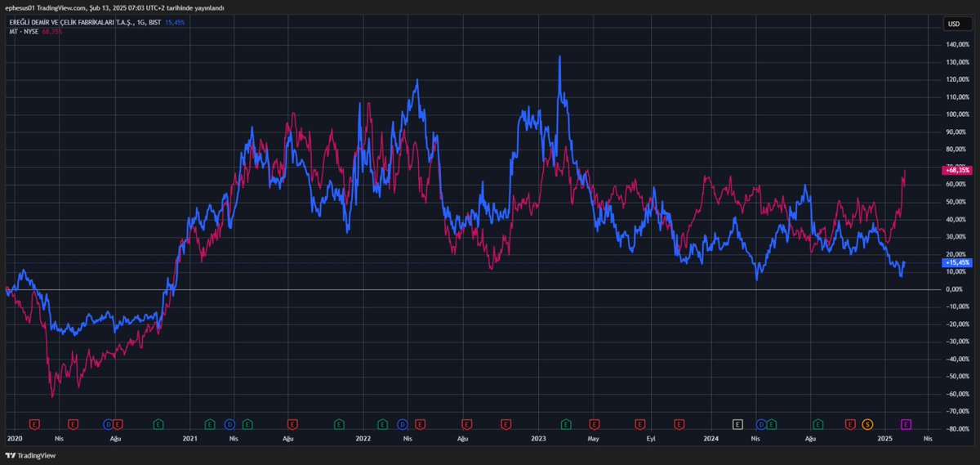The height and width of the screenshot is (465, 980).
Task: Click the white E earnings marker in early 2024
Action: click(x=737, y=424)
